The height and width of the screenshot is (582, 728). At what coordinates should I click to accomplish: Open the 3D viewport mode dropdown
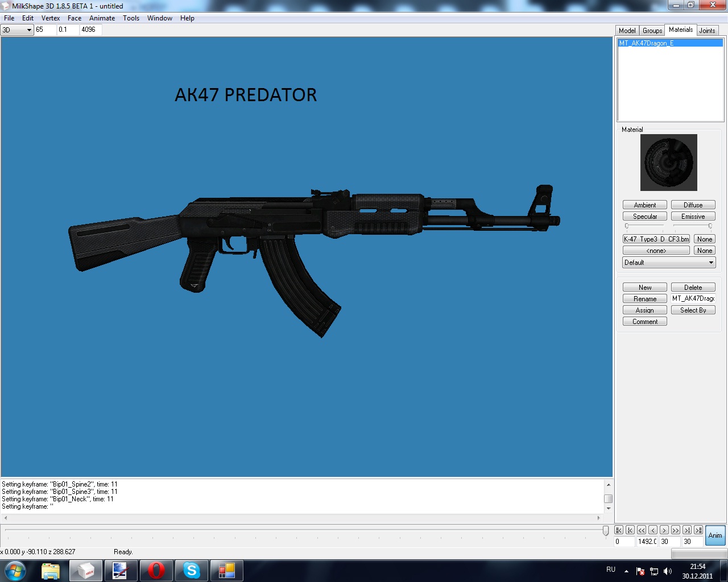coord(17,30)
